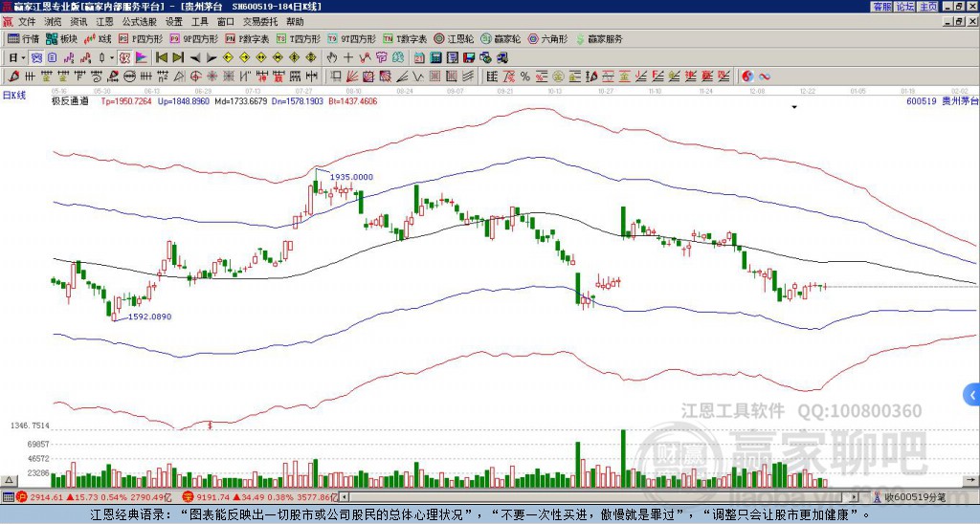The height and width of the screenshot is (524, 980).
Task: Click the up triangle button at volume panel
Action: pyautogui.click(x=8, y=480)
